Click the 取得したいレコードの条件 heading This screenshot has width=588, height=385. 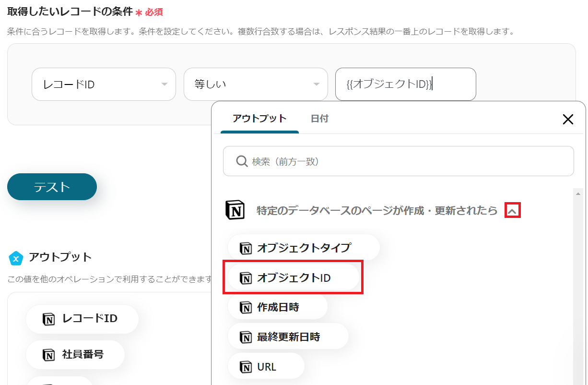tap(70, 11)
